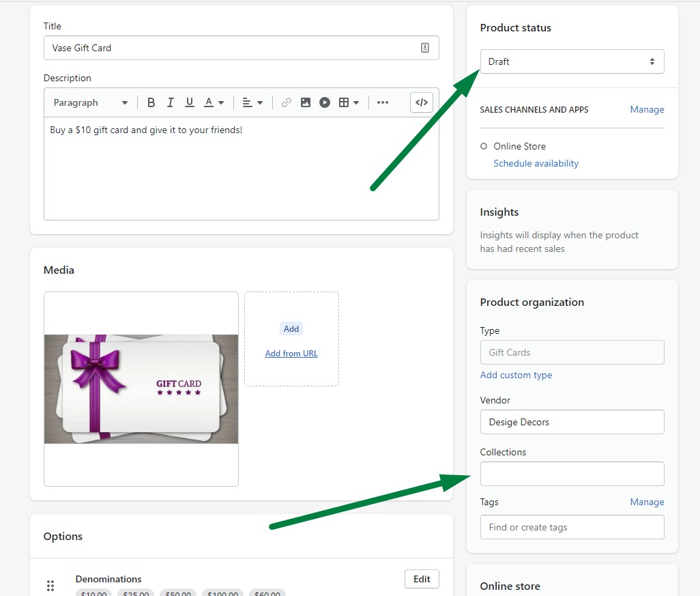Apply italic formatting to description text
The width and height of the screenshot is (700, 596).
[170, 102]
